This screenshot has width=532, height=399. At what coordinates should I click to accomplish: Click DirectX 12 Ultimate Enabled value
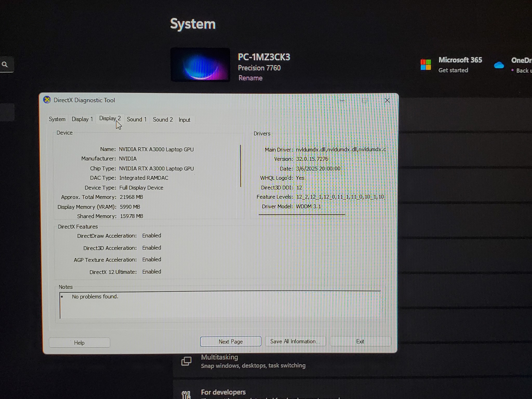coord(152,272)
